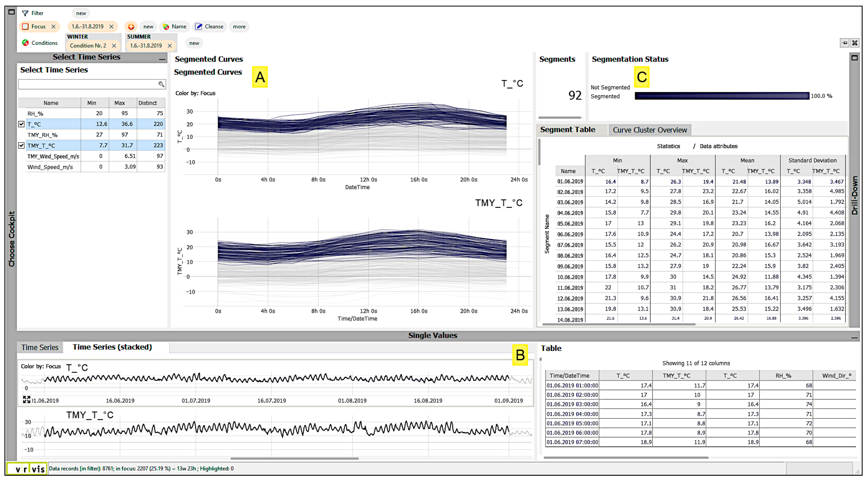Click the pin icon at top right
Image resolution: width=868 pixels, height=481 pixels.
(844, 43)
